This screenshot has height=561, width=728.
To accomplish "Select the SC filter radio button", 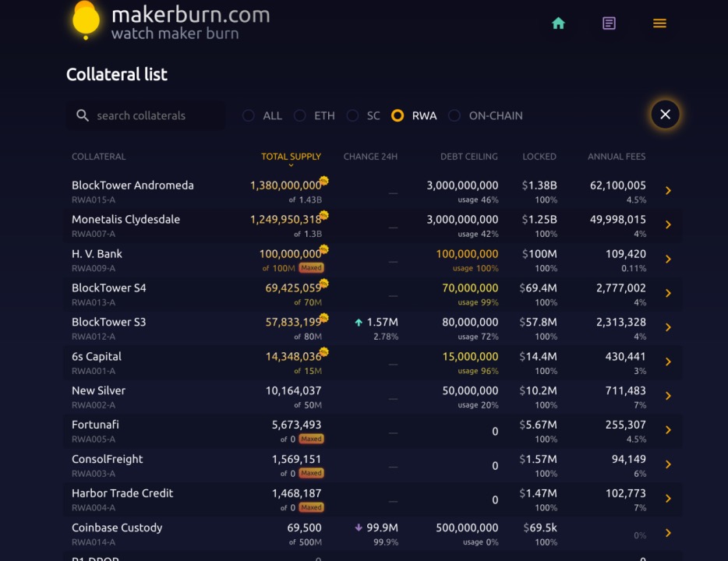I will tap(352, 115).
